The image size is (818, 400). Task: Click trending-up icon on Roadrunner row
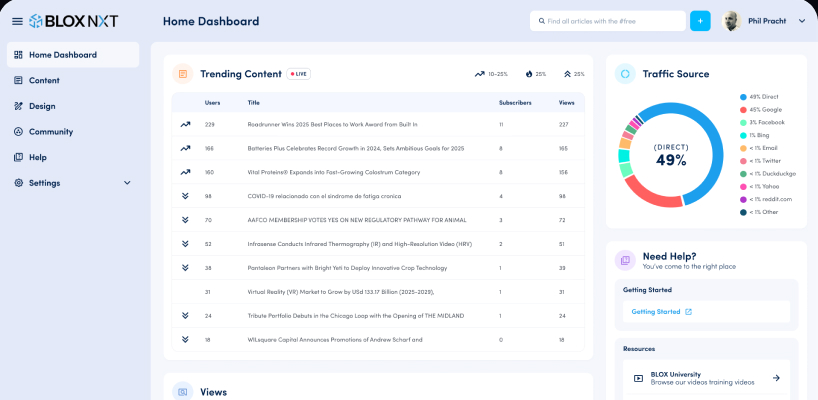[185, 125]
